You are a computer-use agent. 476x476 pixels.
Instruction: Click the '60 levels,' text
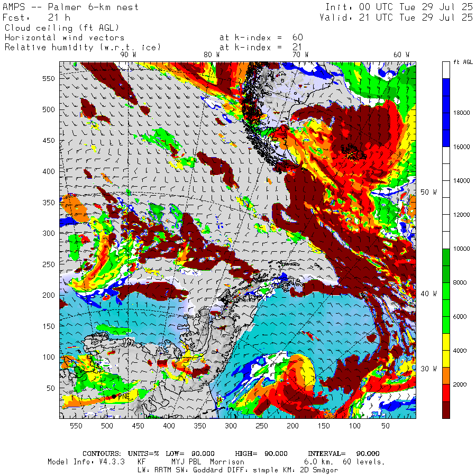click(364, 462)
